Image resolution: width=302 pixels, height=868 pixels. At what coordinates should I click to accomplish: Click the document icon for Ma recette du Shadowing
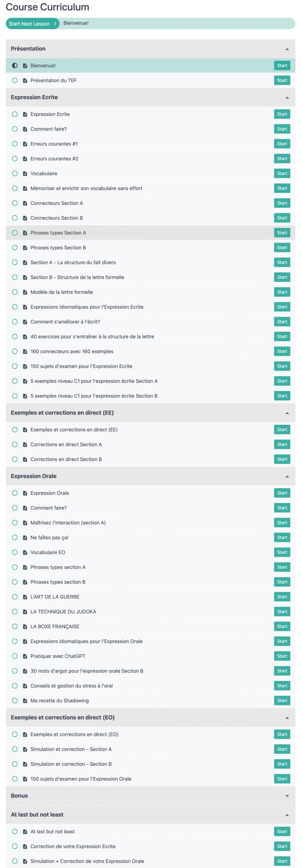pos(25,700)
